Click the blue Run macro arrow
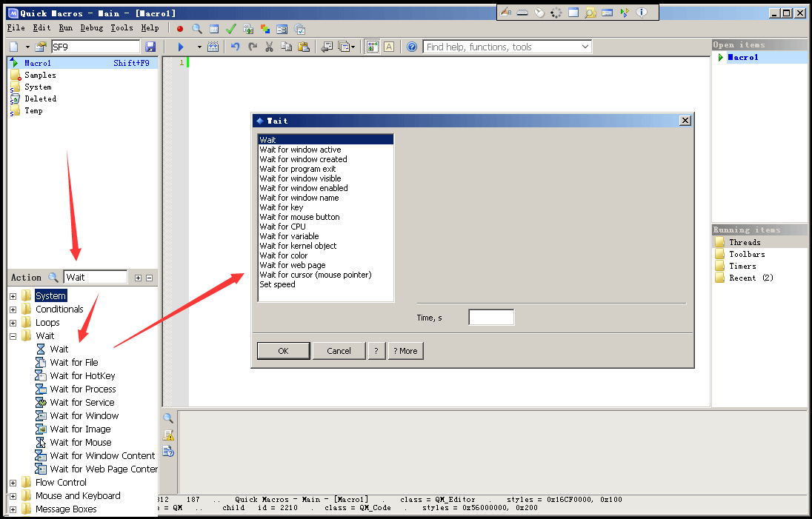 pos(181,47)
